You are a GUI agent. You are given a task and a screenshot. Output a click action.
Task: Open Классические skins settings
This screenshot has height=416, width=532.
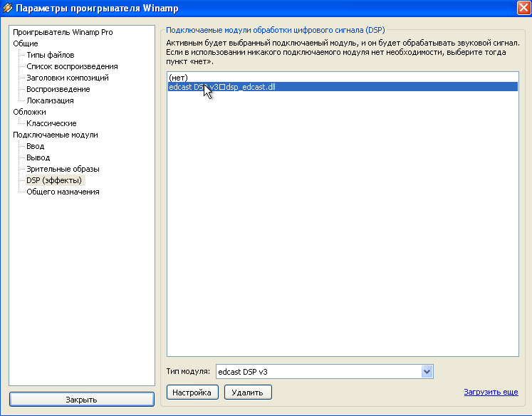(51, 123)
